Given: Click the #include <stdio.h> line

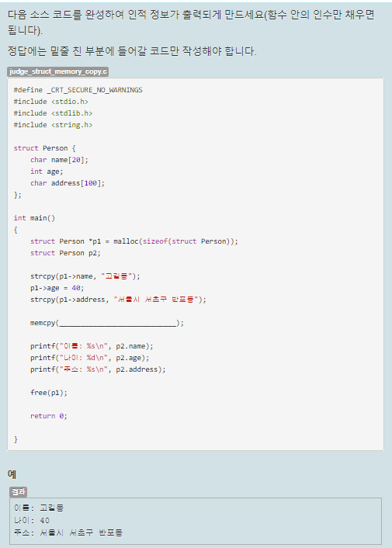Looking at the screenshot, I should coord(50,102).
